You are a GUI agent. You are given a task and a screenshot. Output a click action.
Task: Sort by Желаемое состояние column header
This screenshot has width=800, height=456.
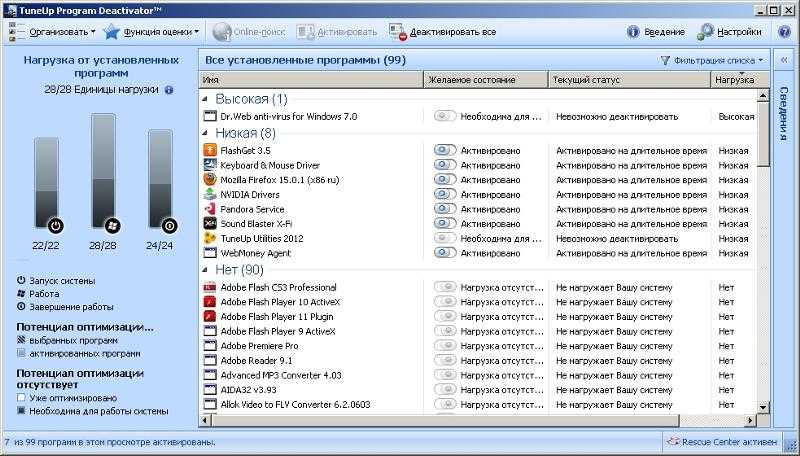pyautogui.click(x=486, y=80)
